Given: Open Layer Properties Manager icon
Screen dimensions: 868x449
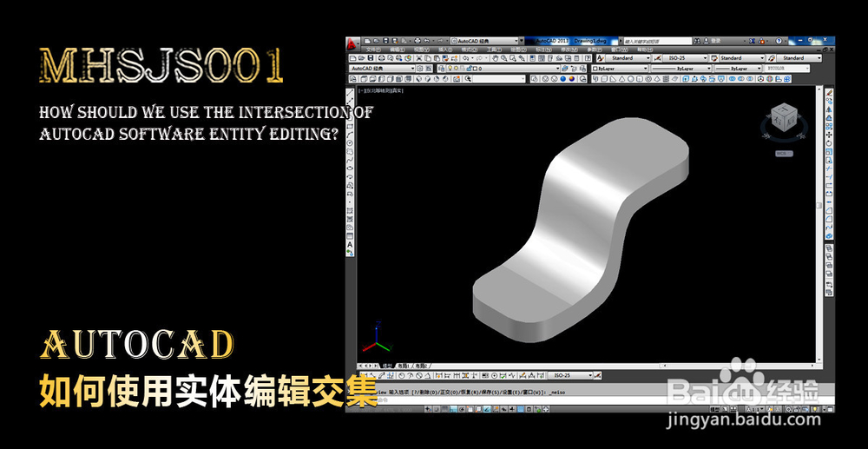Looking at the screenshot, I should coord(441,68).
